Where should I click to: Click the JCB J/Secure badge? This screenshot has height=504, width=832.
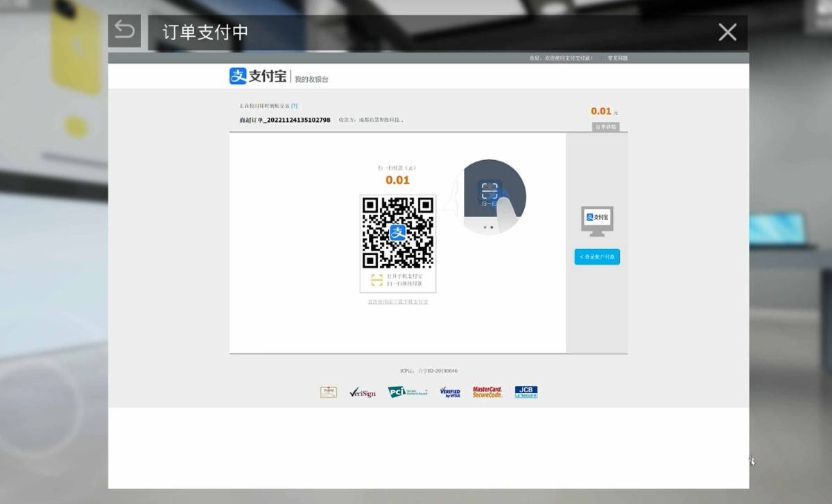click(526, 392)
